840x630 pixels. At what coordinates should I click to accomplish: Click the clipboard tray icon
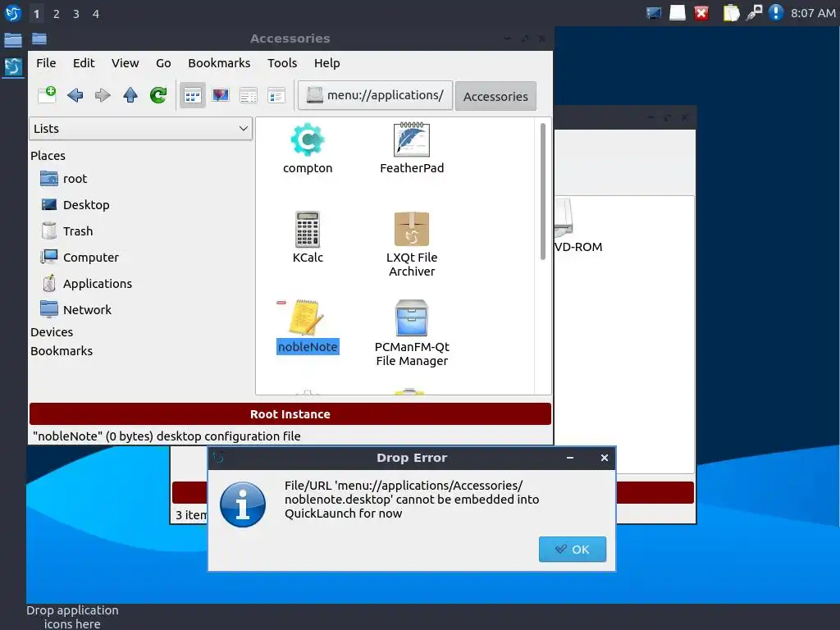tap(731, 13)
